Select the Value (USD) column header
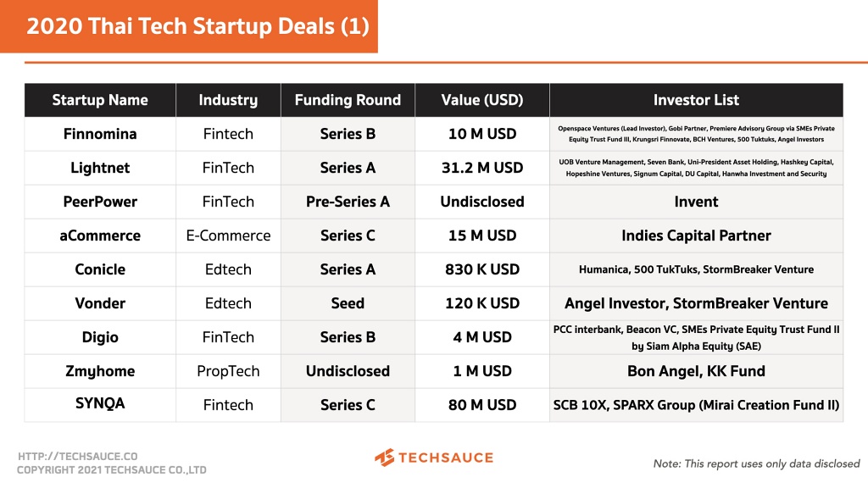 482,100
